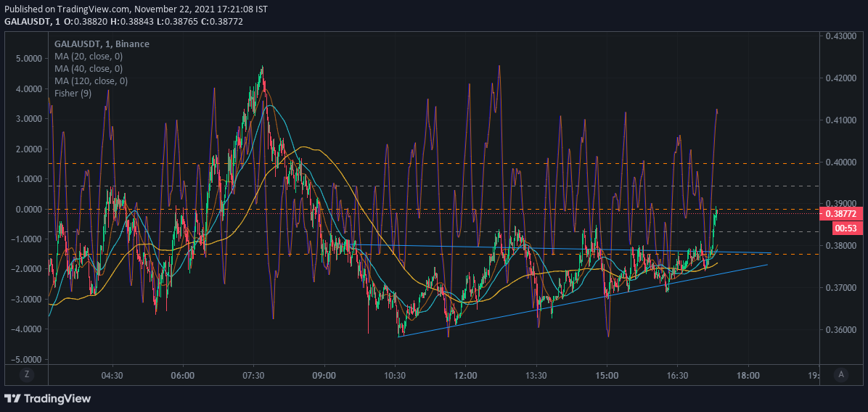
Task: Click the 15:00 time axis label
Action: [607, 375]
